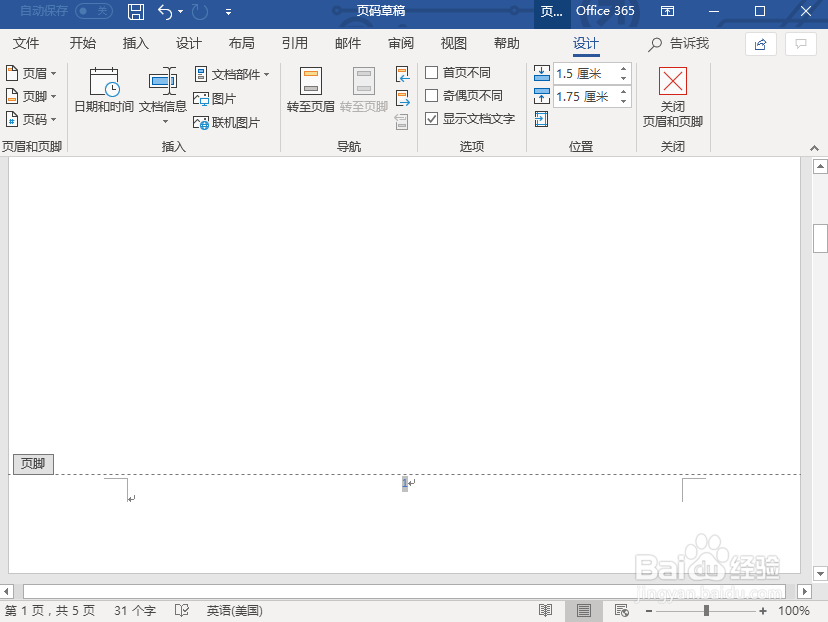Screen dimensions: 828x622
Task: Insert a picture with 图片
Action: (214, 99)
